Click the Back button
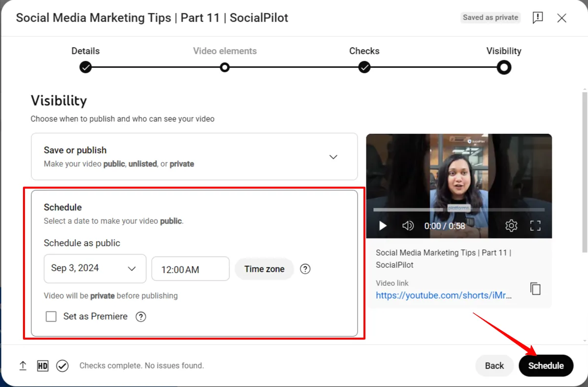 click(495, 365)
